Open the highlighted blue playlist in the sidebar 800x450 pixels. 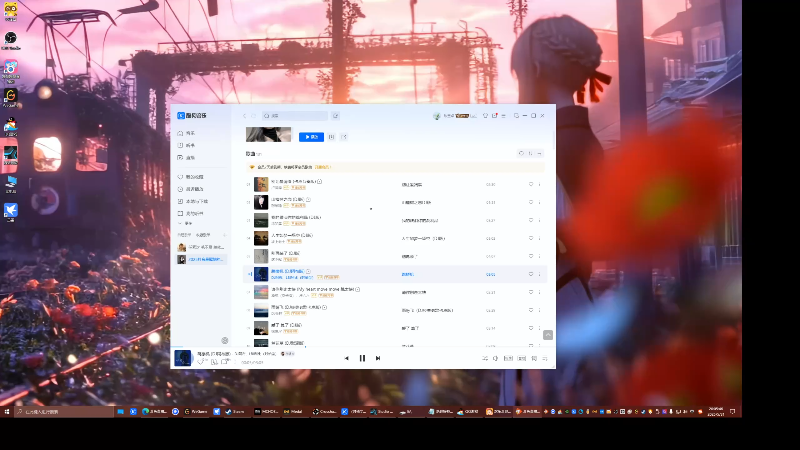coord(201,259)
